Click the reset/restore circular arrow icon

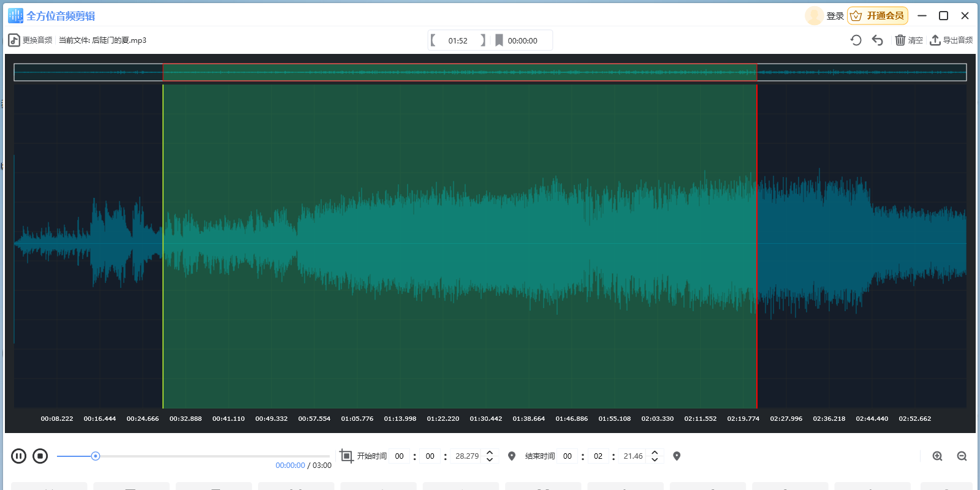click(x=856, y=40)
